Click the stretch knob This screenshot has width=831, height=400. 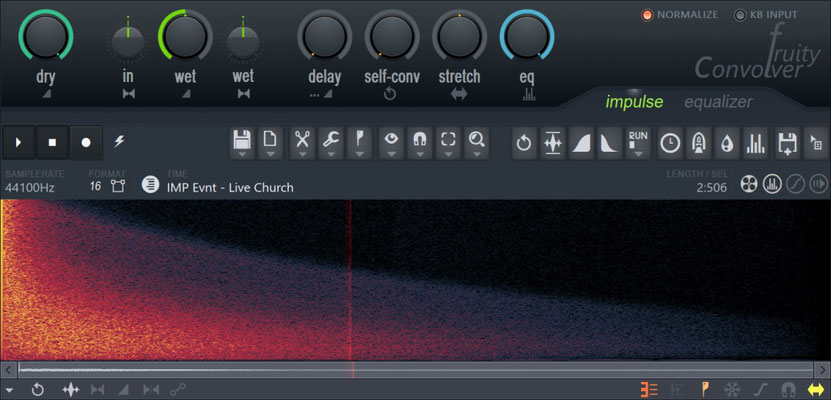(459, 37)
